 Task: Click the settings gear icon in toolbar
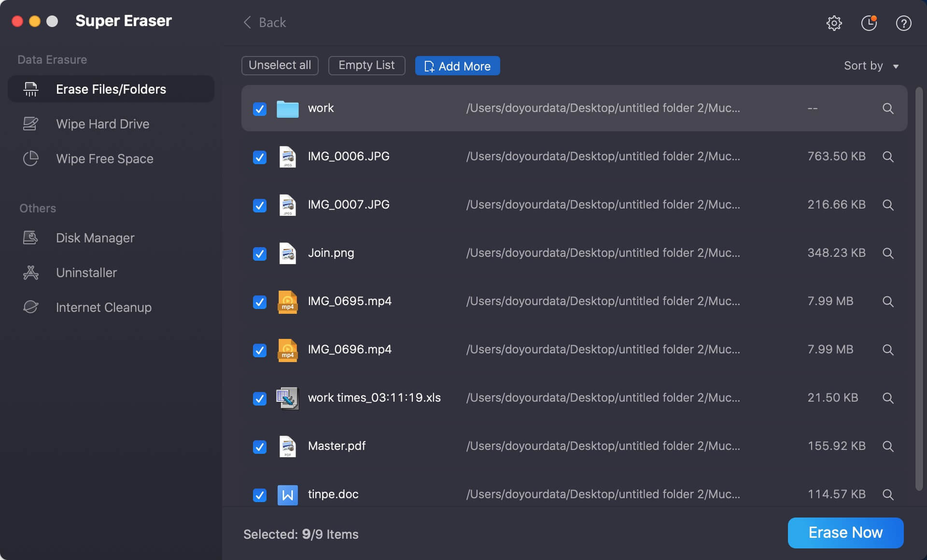coord(834,22)
